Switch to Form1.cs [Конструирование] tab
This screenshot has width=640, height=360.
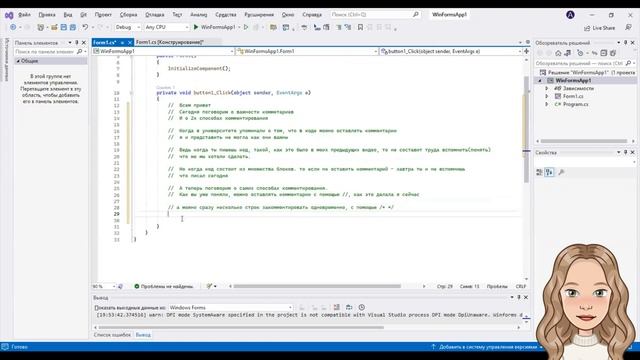(x=170, y=42)
